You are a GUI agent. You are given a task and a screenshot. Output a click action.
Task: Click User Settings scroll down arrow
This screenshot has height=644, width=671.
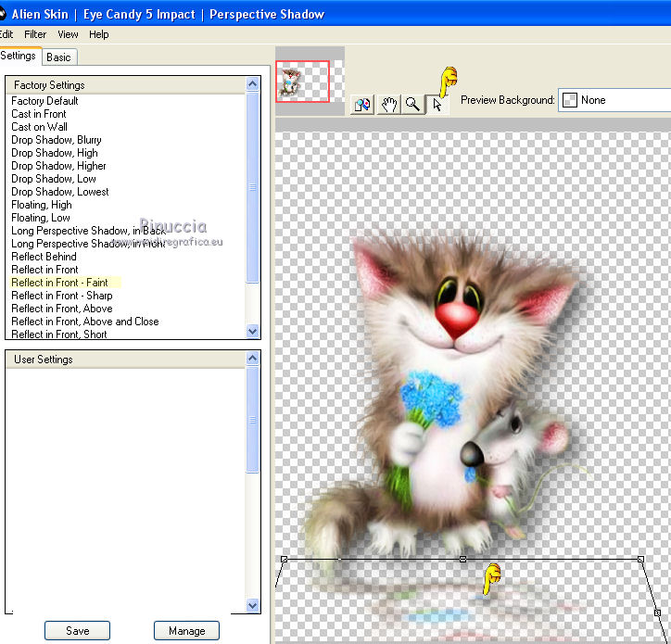tap(252, 605)
